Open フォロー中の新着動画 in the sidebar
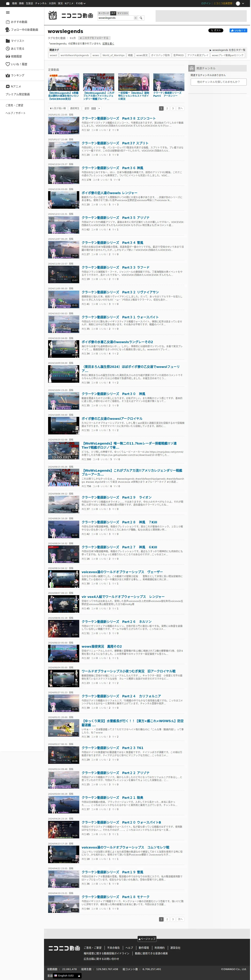 coord(22,30)
